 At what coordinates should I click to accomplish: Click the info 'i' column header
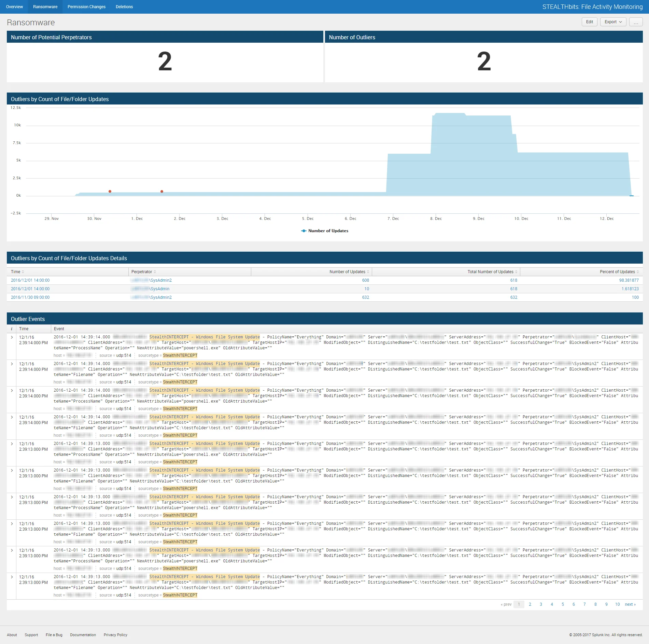12,329
